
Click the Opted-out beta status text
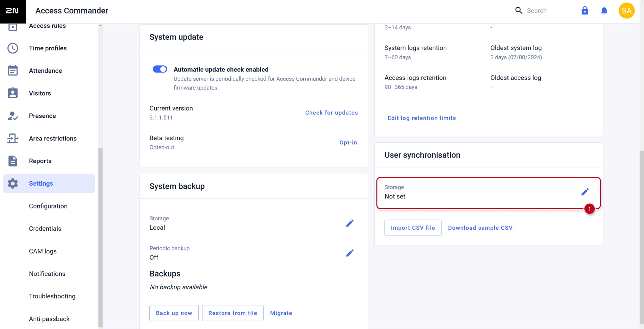pos(162,147)
